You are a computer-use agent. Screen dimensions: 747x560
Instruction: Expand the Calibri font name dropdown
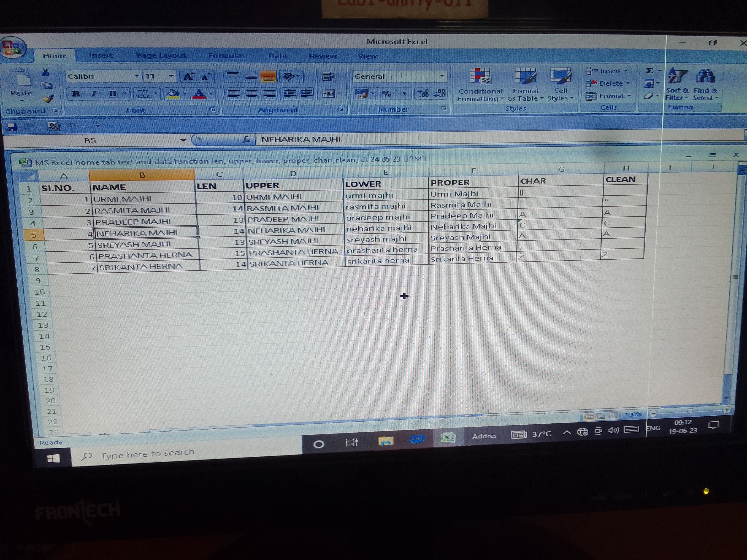click(x=137, y=76)
